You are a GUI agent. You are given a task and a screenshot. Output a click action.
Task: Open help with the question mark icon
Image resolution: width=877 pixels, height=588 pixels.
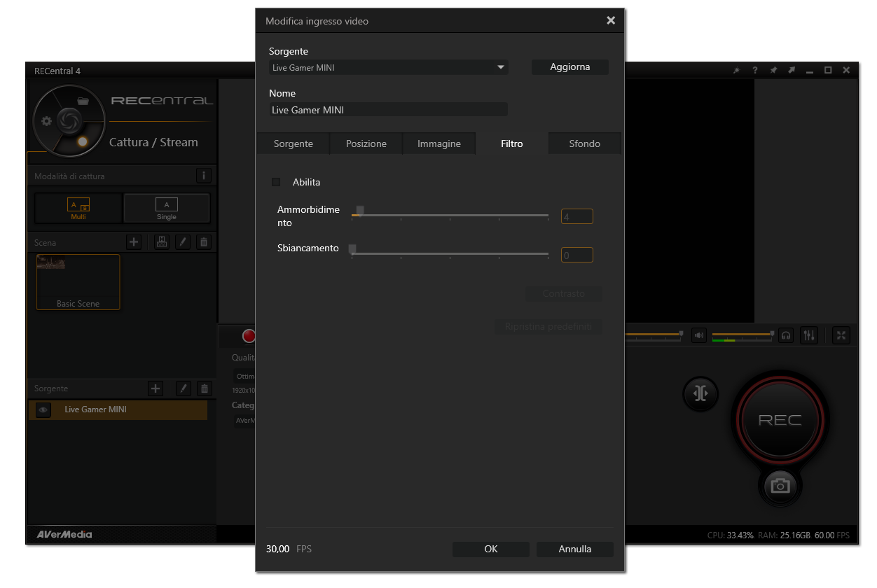[755, 71]
